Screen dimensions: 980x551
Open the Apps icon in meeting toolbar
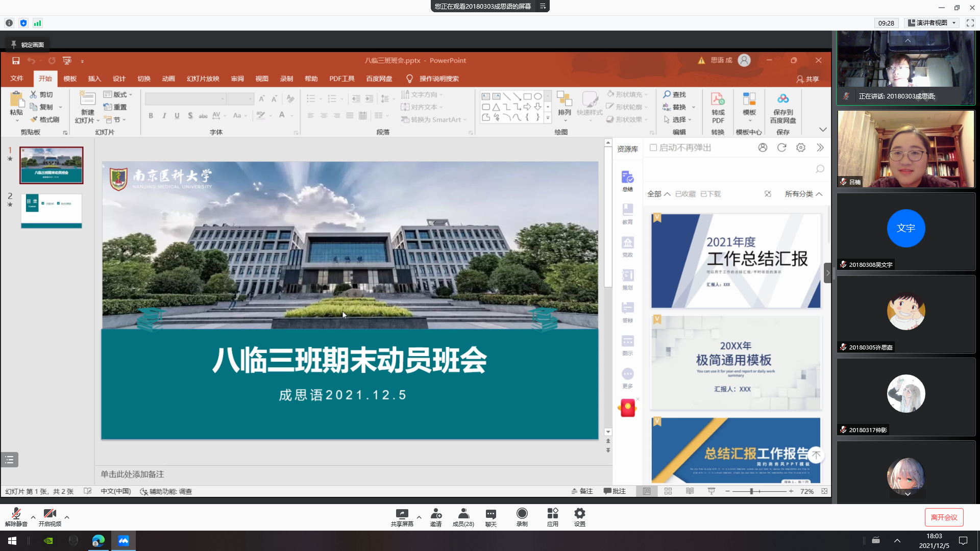552,514
